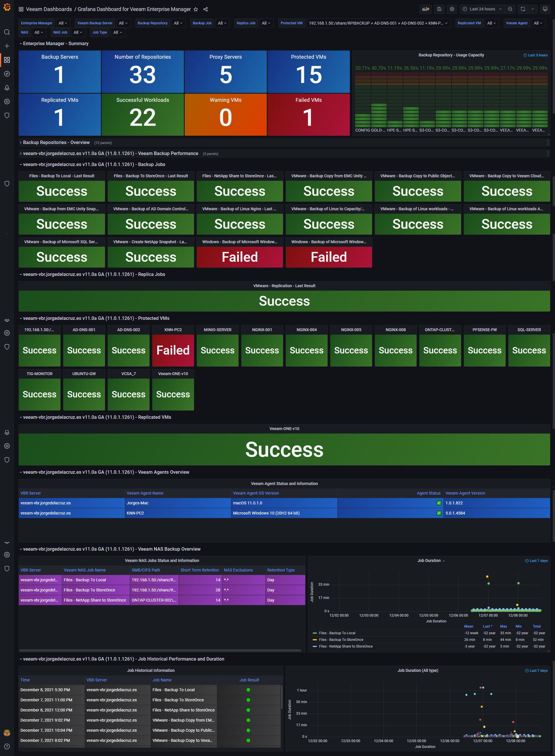Viewport: 555px width, 756px height.
Task: Open Job Historical Information panel title menu
Action: (151, 671)
